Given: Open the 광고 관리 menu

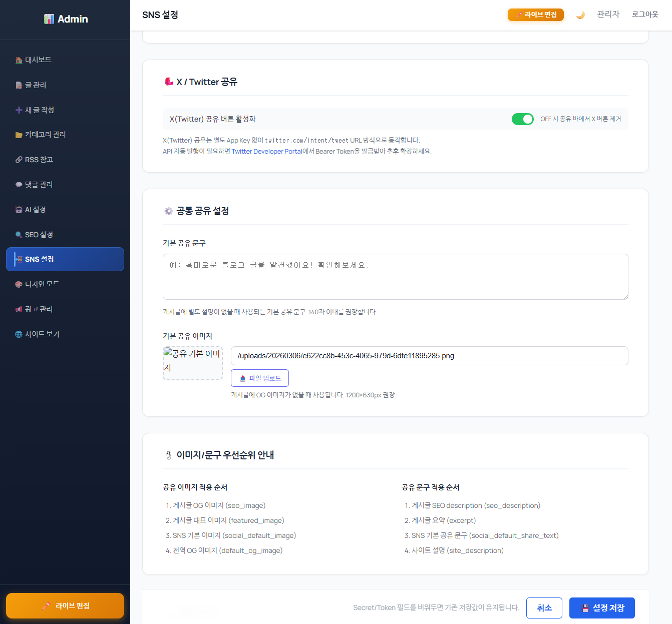Looking at the screenshot, I should (x=39, y=309).
